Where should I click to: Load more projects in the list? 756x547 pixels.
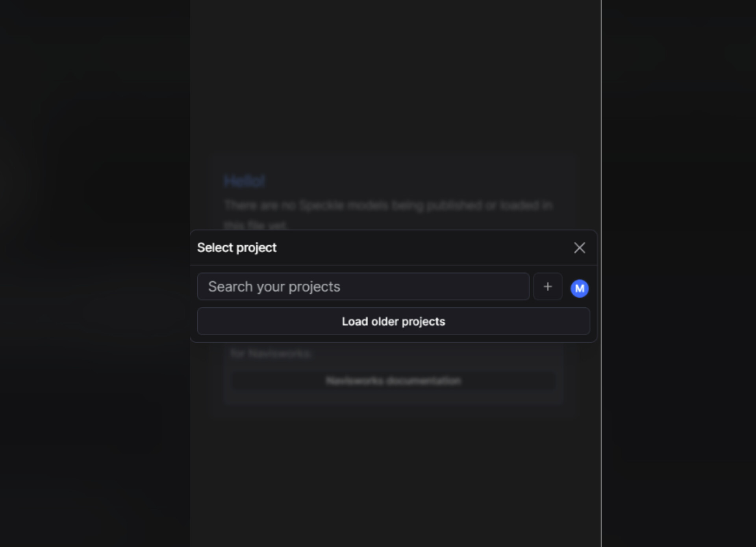coord(393,321)
